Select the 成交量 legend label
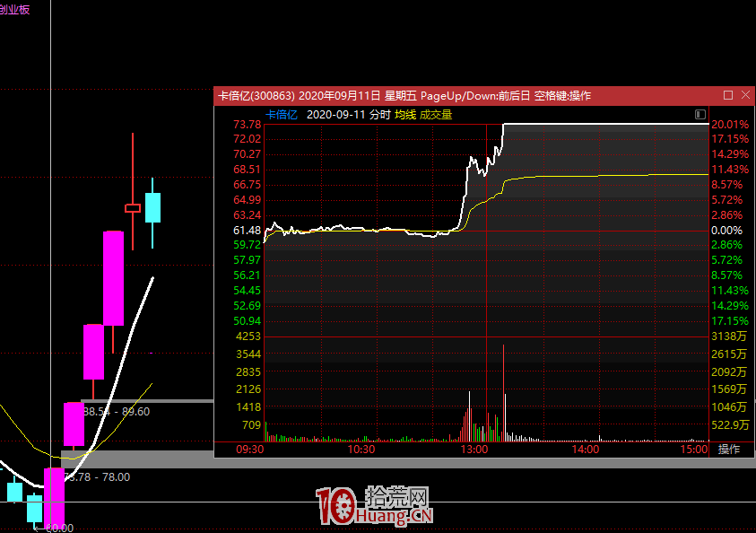This screenshot has height=533, width=756. [436, 115]
